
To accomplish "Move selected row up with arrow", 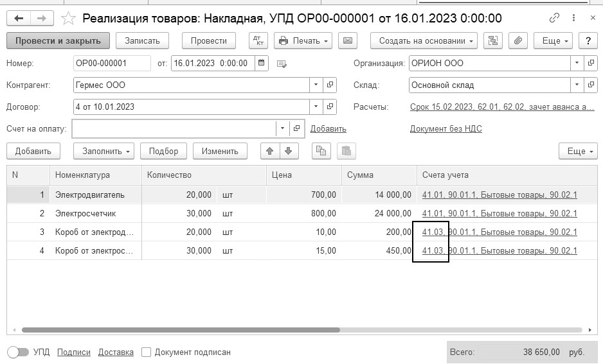I will (x=270, y=151).
